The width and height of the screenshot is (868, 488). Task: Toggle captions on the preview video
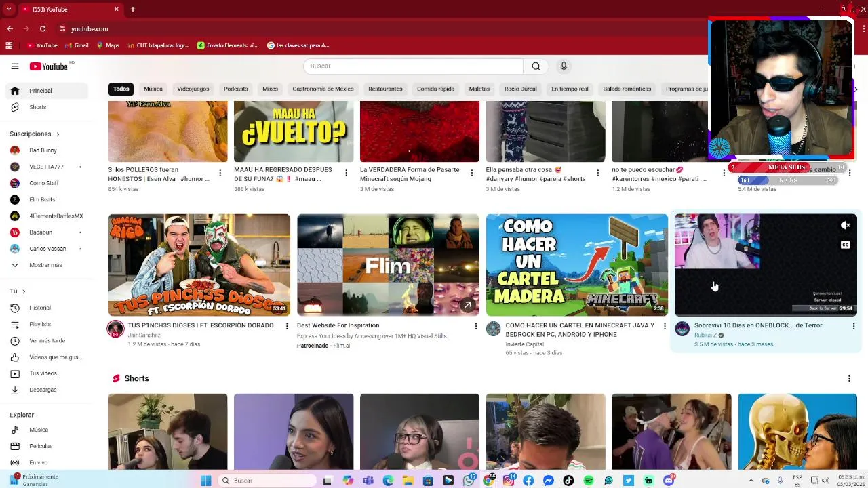[x=845, y=245]
